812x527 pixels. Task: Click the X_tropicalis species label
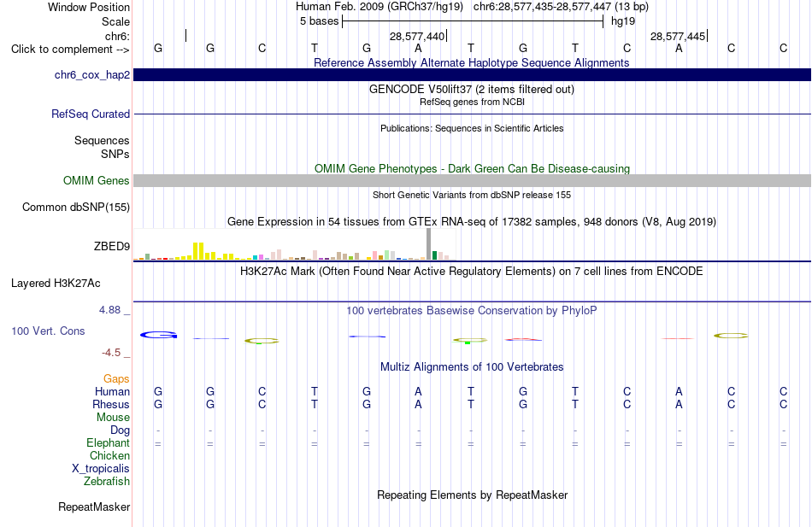click(x=101, y=469)
